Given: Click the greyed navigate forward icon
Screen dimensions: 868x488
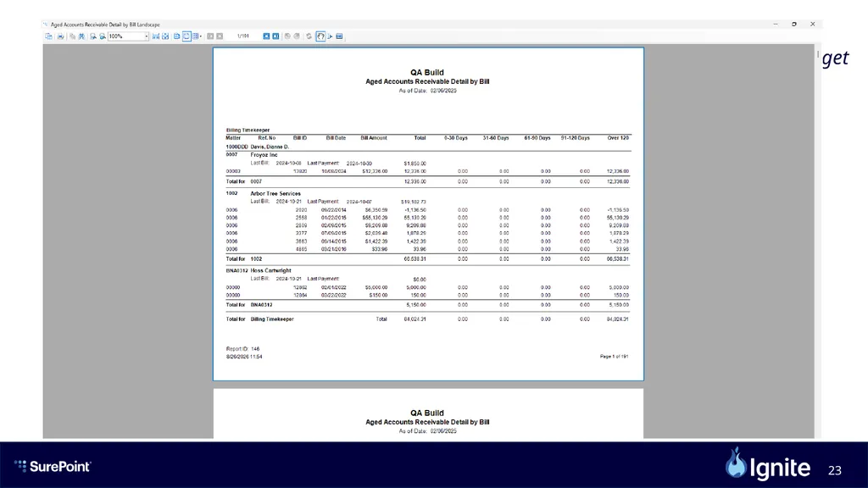Looking at the screenshot, I should (297, 36).
